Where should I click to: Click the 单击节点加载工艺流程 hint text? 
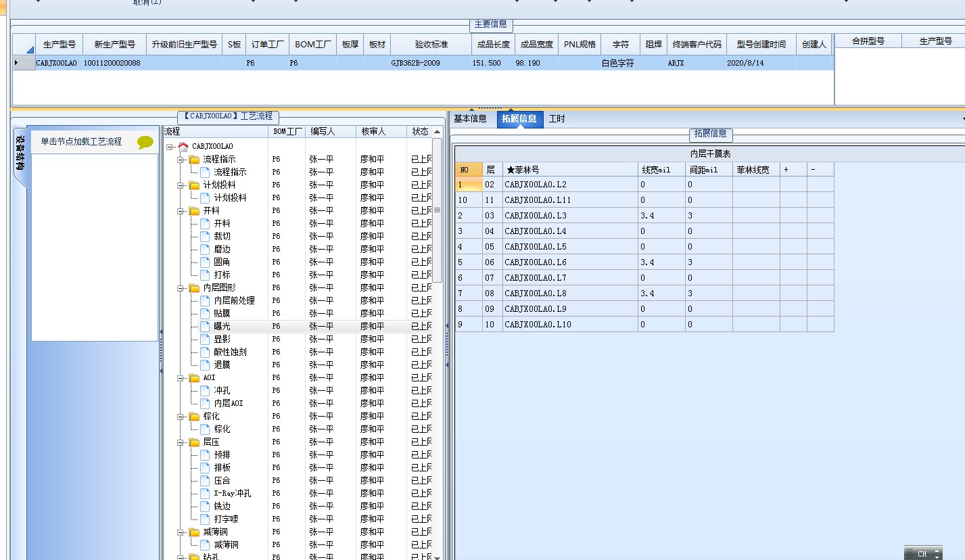coord(81,141)
